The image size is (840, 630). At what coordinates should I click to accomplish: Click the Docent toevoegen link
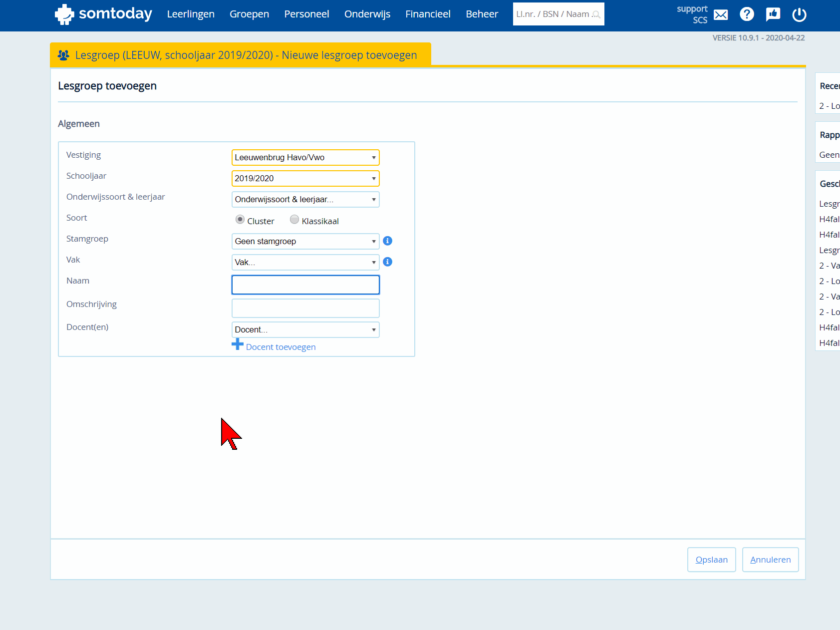coord(280,347)
